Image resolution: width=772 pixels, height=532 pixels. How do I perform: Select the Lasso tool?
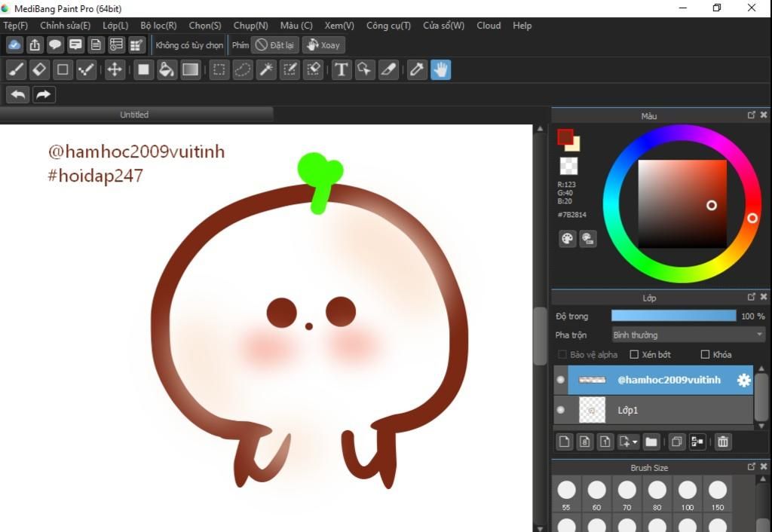pos(243,69)
